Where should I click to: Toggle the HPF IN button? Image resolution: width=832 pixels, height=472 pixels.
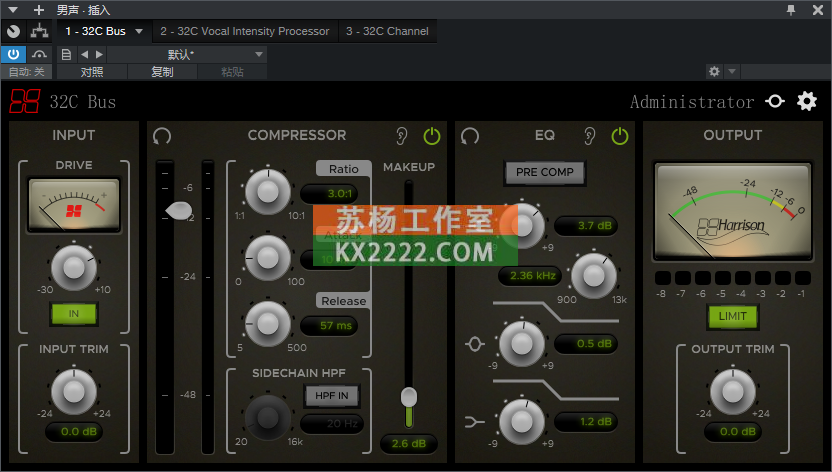tap(332, 396)
